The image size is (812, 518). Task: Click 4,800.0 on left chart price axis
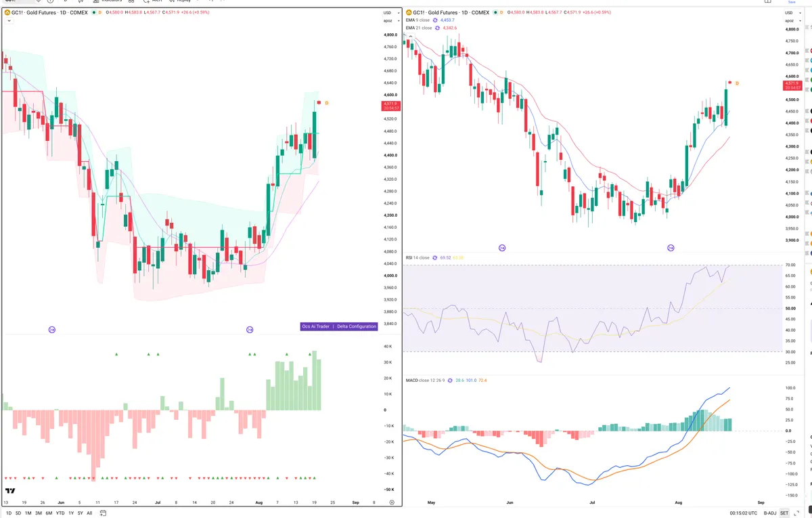click(x=390, y=35)
